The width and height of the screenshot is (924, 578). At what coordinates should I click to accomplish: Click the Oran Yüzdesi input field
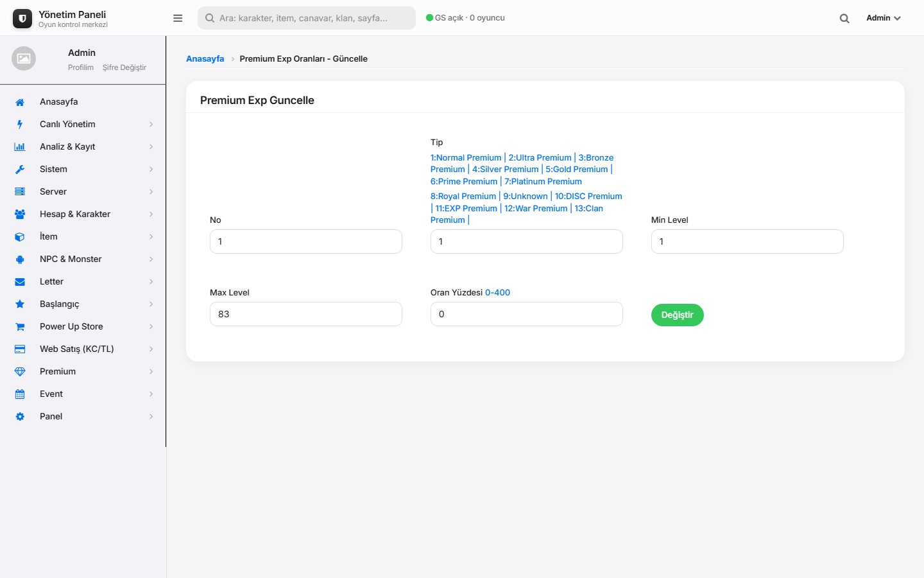527,314
